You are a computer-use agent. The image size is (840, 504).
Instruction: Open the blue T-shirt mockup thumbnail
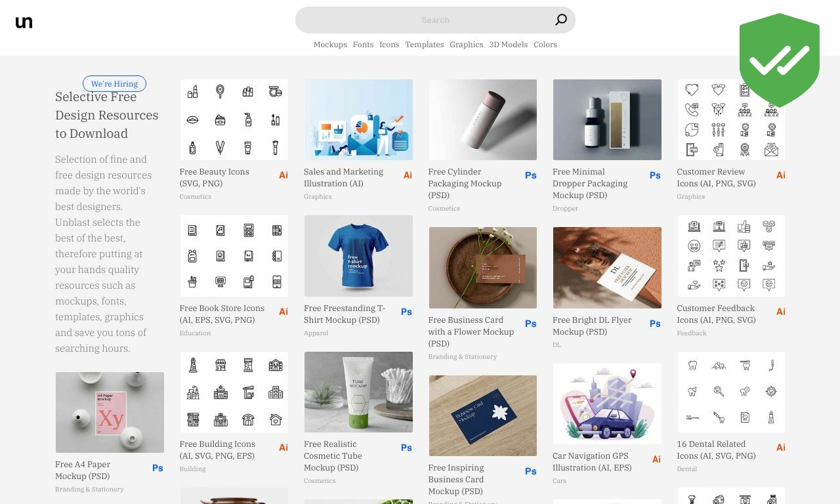point(358,256)
